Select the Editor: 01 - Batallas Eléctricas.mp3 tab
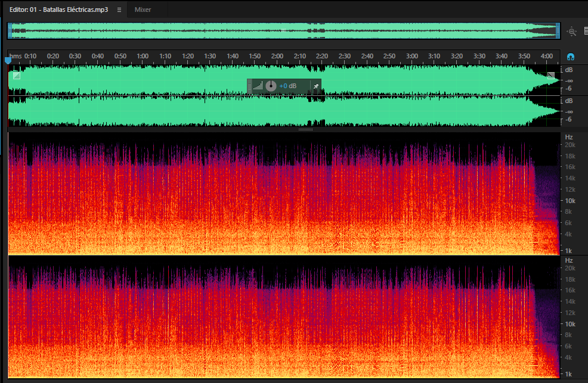This screenshot has height=383, width=588. [59, 10]
